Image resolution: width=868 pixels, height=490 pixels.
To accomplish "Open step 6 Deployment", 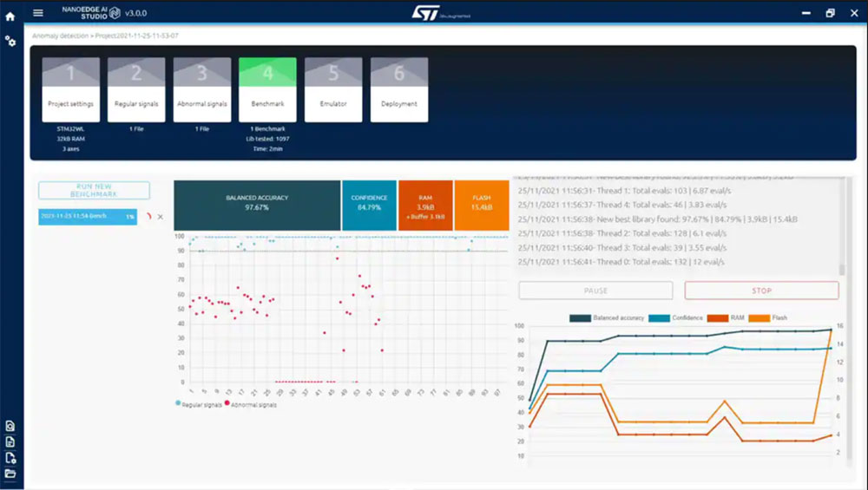I will 399,89.
